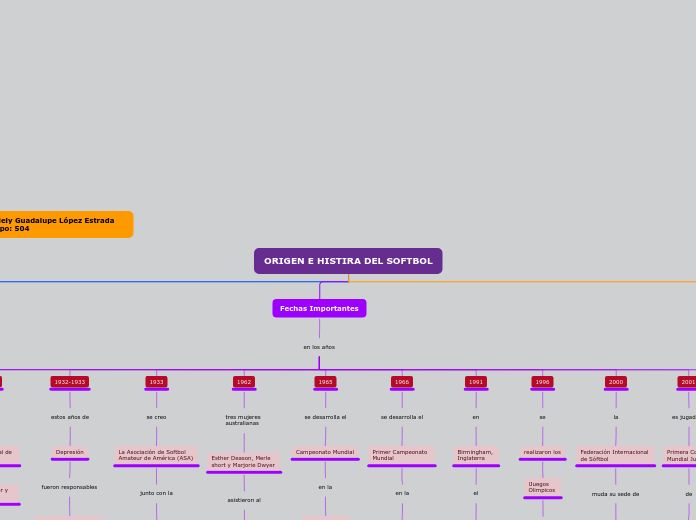Screen dimensions: 696x520
Task: Click the 'en los años' connector label
Action: (319, 347)
